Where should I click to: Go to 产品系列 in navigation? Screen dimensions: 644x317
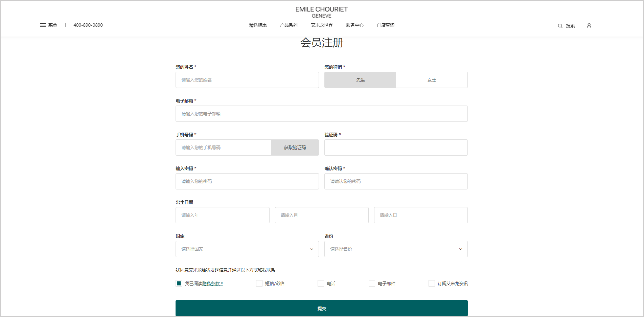tap(289, 25)
